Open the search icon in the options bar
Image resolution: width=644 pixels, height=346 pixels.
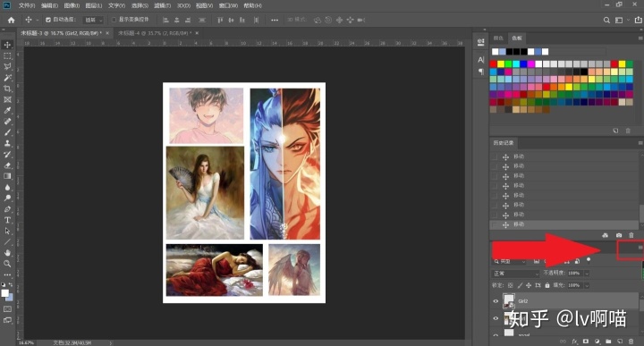point(606,20)
